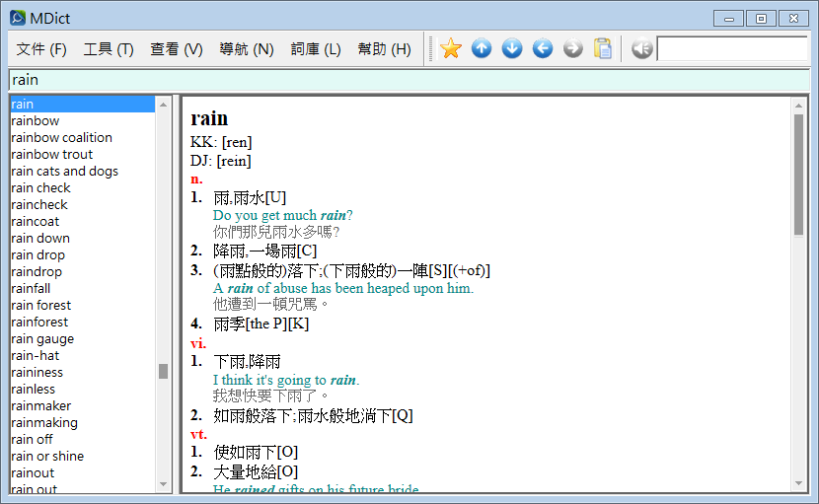Click the MDict app icon in title bar
819x504 pixels.
pyautogui.click(x=18, y=18)
